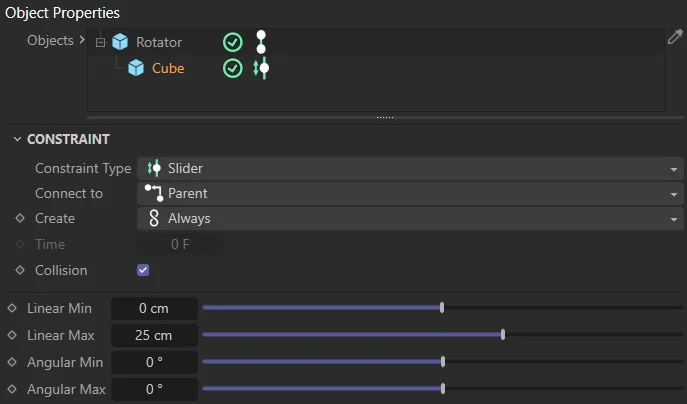Click the Create keyframe diamond
Image resolution: width=687 pixels, height=404 pixels.
click(20, 218)
